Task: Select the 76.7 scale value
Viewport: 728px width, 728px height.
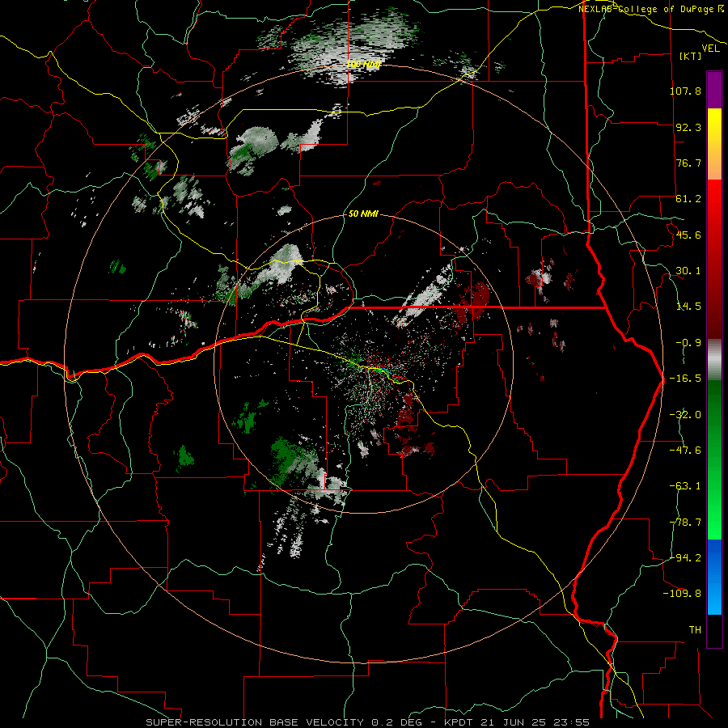Action: [x=688, y=163]
